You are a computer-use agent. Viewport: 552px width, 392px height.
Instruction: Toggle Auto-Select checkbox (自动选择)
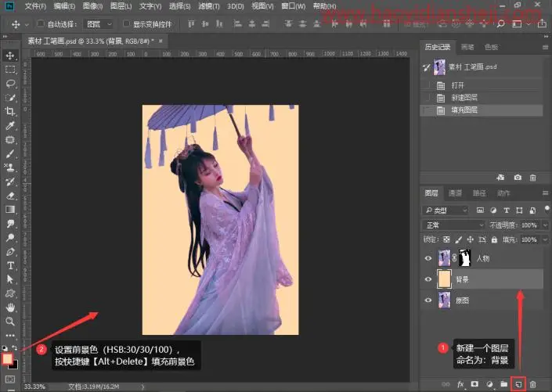coord(41,23)
